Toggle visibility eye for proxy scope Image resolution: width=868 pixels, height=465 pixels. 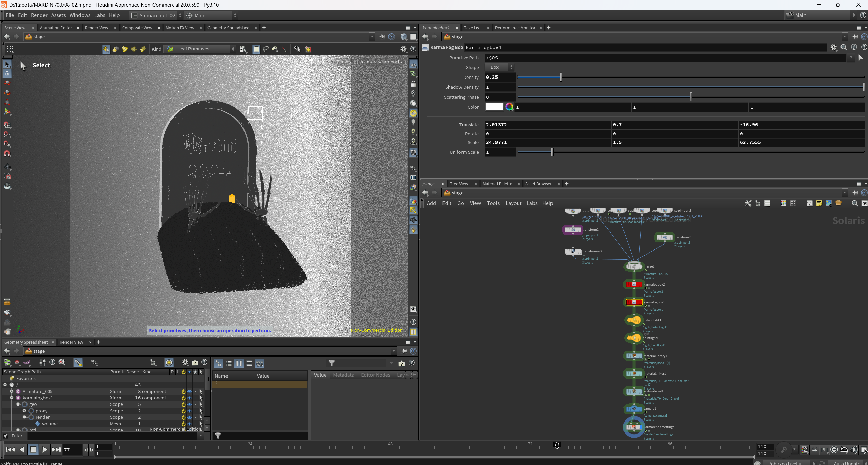189,411
